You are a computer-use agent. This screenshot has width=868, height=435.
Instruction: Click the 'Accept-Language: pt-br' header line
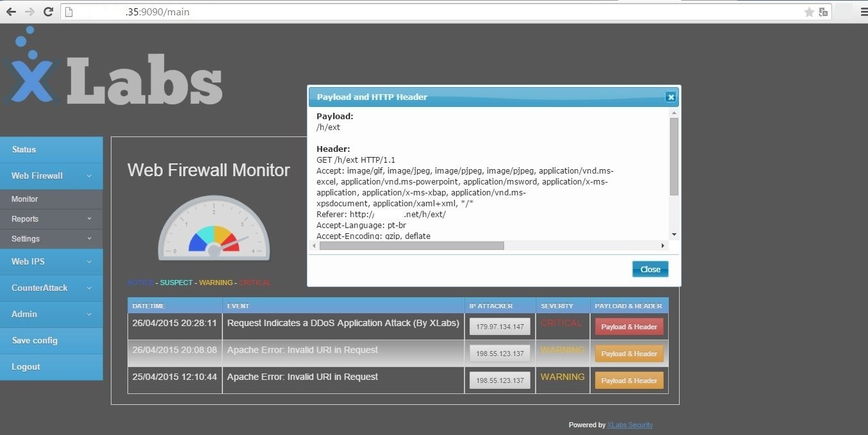tap(361, 226)
